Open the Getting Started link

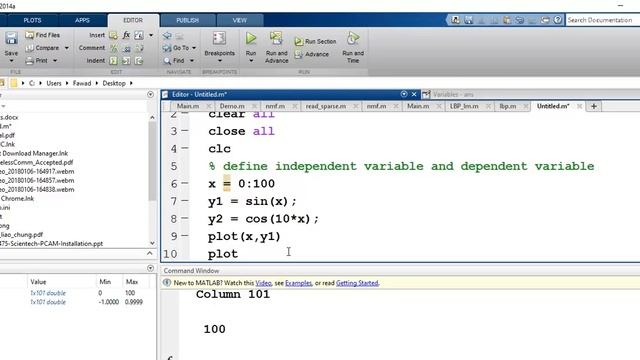(357, 283)
